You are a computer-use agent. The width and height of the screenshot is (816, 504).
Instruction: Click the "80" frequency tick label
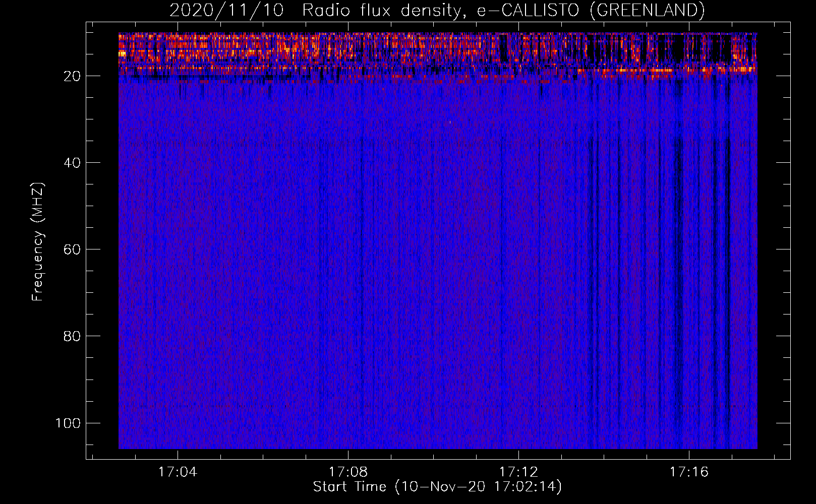pyautogui.click(x=72, y=336)
